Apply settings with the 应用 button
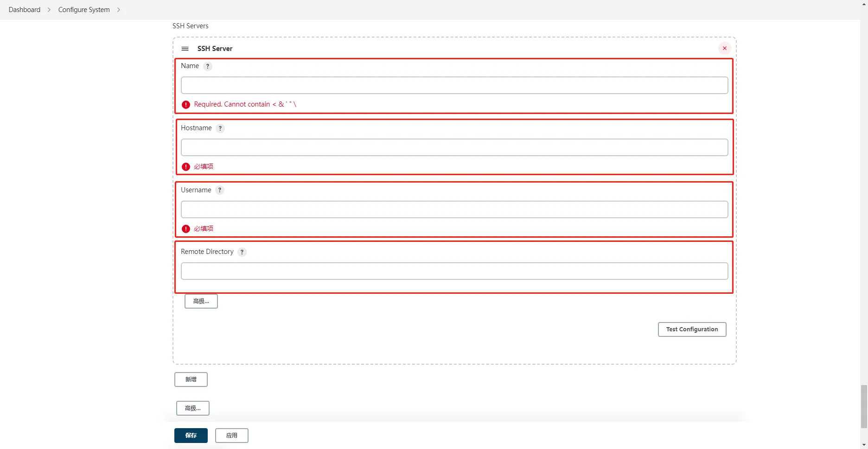Screen dimensions: 868x449 pyautogui.click(x=231, y=436)
